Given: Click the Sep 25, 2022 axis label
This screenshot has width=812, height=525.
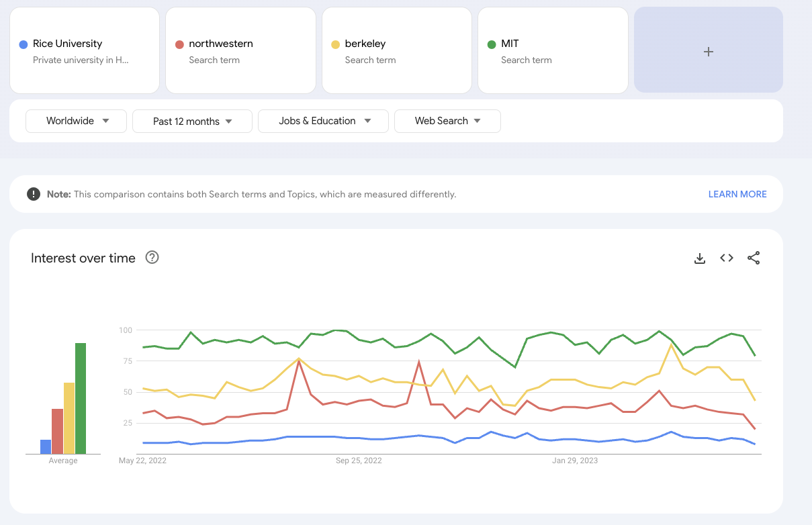Looking at the screenshot, I should (x=359, y=461).
